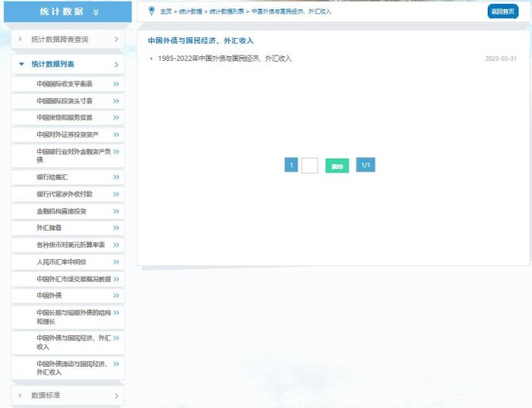Click double-arrow icon beside 人民币汇率中间价
532x408 pixels.
[x=116, y=261]
